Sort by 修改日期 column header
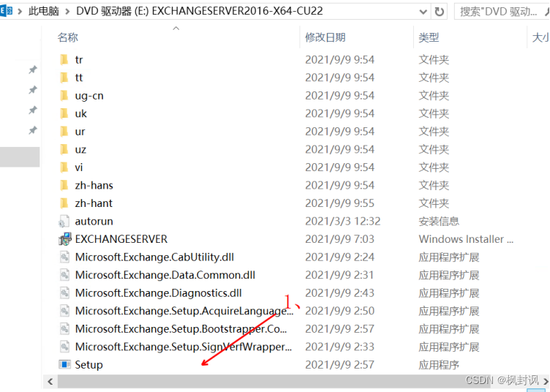550x392 pixels. pyautogui.click(x=325, y=37)
